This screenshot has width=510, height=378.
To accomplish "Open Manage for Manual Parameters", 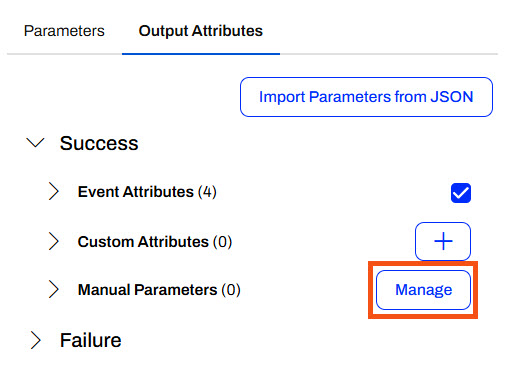I will click(423, 290).
